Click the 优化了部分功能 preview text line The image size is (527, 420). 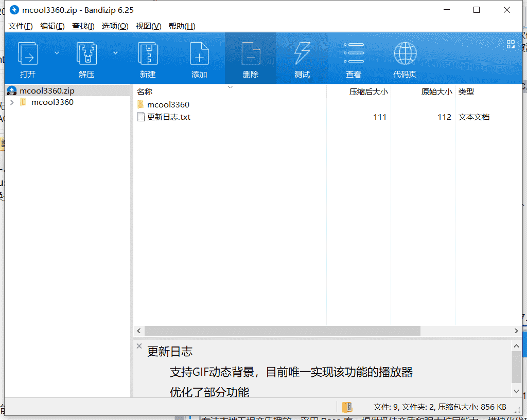coord(209,392)
